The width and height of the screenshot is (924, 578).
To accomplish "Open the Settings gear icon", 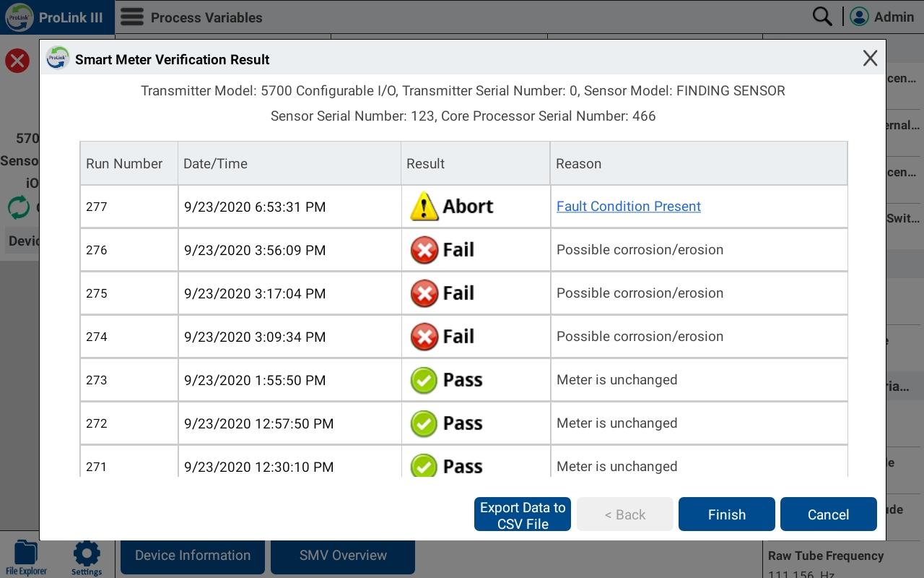I will [x=87, y=556].
